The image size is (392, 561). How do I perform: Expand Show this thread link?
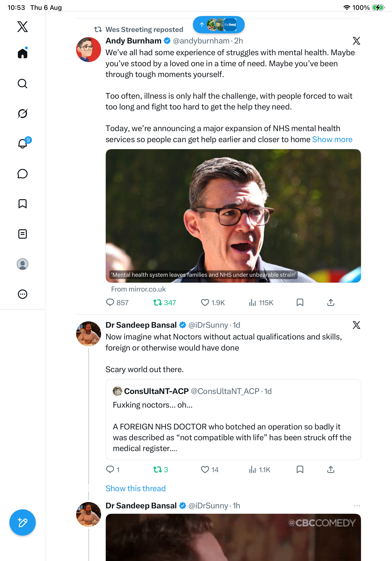pyautogui.click(x=136, y=488)
